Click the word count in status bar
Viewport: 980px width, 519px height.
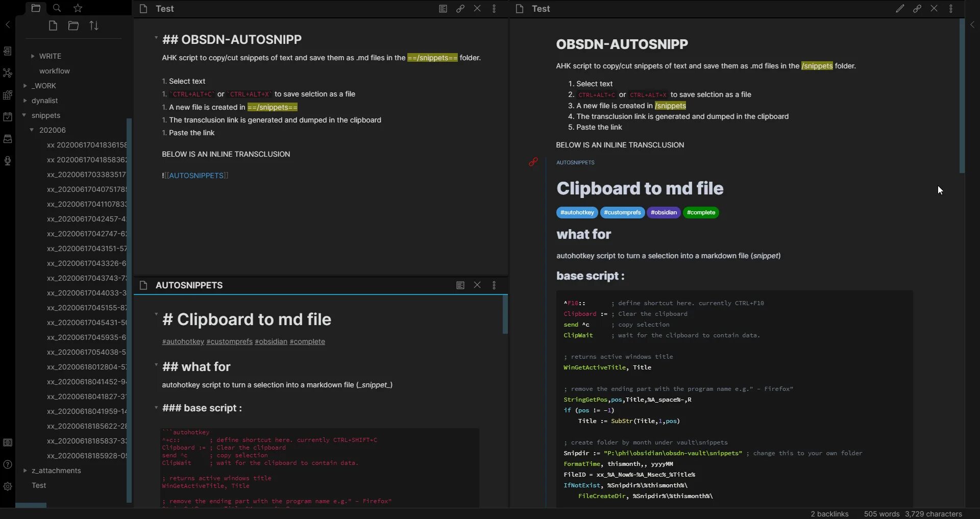(881, 513)
